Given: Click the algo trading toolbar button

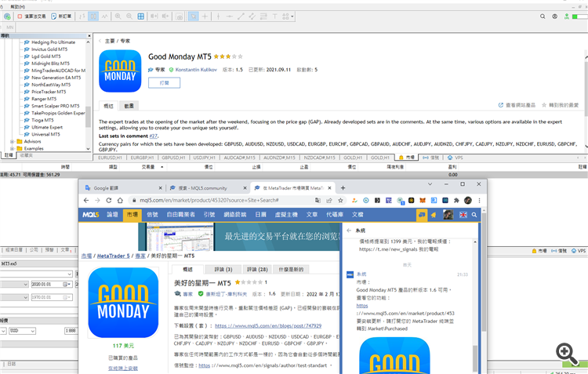Looking at the screenshot, I should [x=31, y=16].
